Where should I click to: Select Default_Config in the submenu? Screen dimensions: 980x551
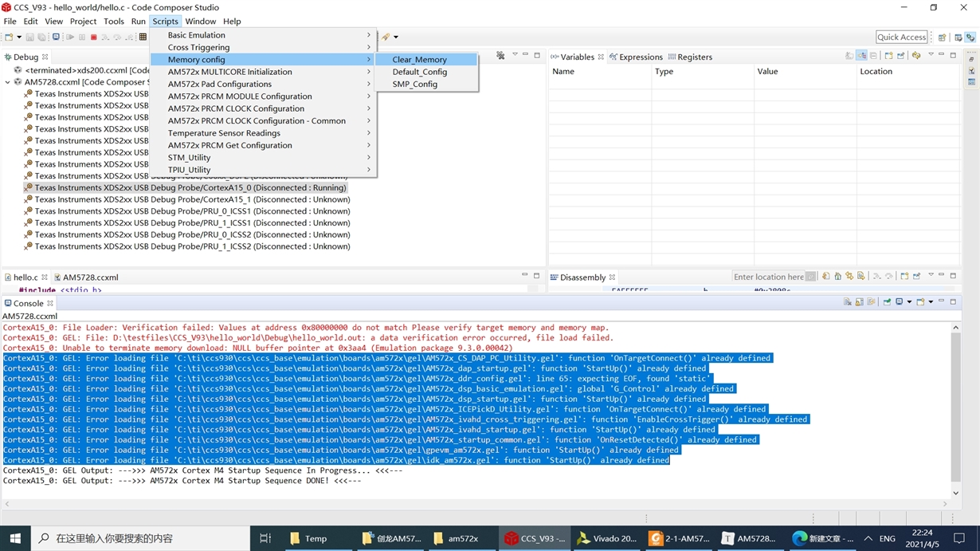(x=426, y=72)
